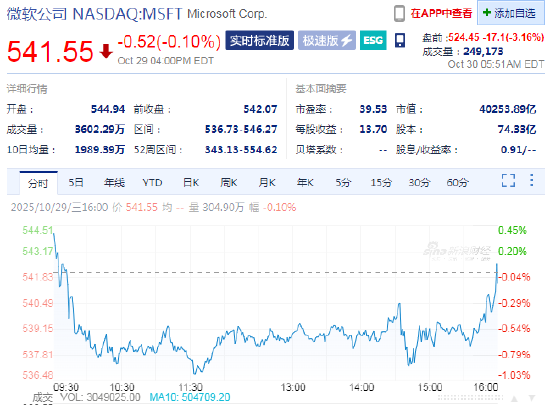
Task: Select the '60分' chart tab
Action: (x=457, y=183)
